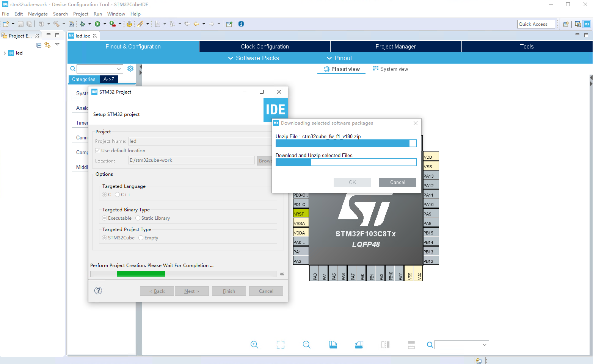Click the Save toolbar icon

tap(20, 24)
